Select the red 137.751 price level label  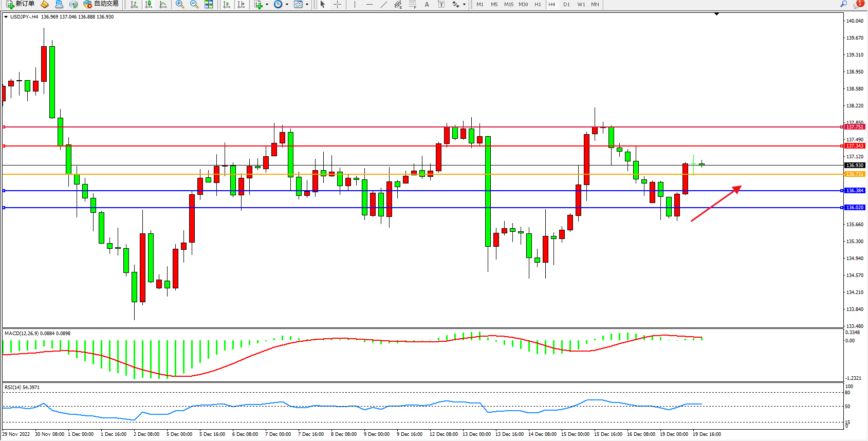[x=855, y=127]
